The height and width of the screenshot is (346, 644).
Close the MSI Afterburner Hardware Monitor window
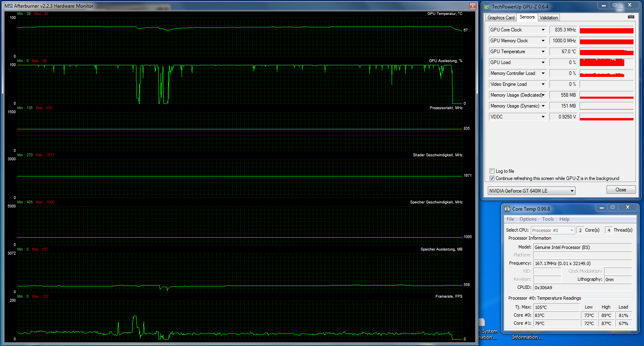473,6
